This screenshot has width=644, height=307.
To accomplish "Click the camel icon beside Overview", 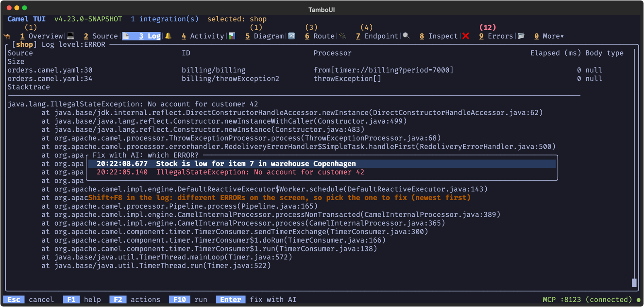I will pos(8,36).
